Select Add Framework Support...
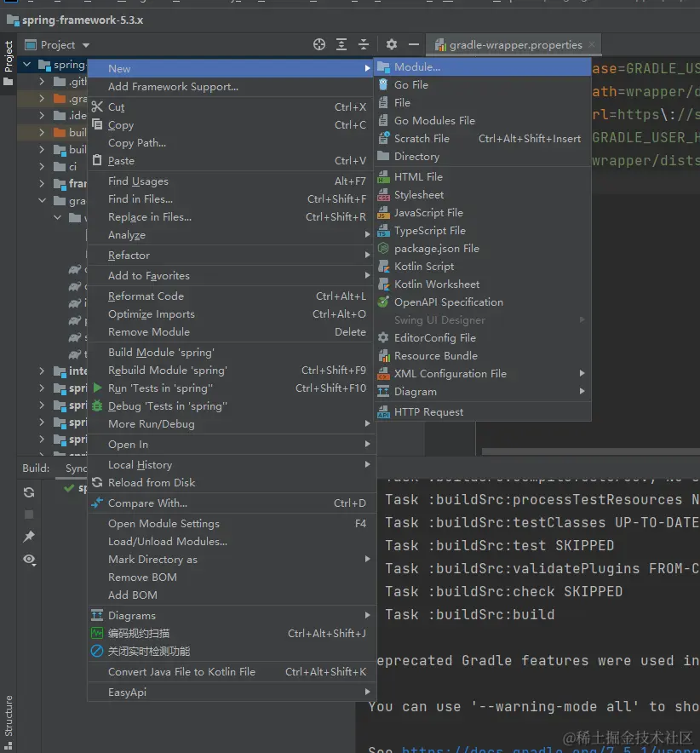Screen dimensions: 700x753 point(232,86)
